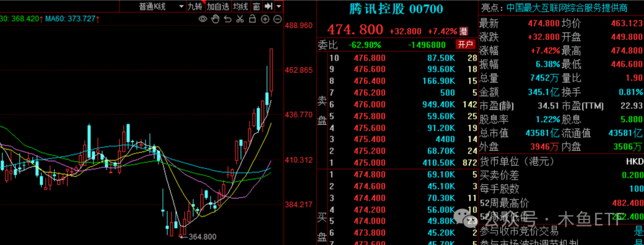Click the 货币单位 value HKD

[x=634, y=162]
